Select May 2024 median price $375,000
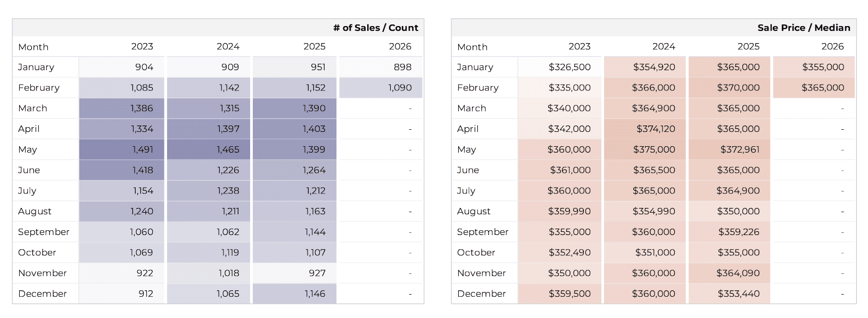This screenshot has height=318, width=868. (x=654, y=149)
